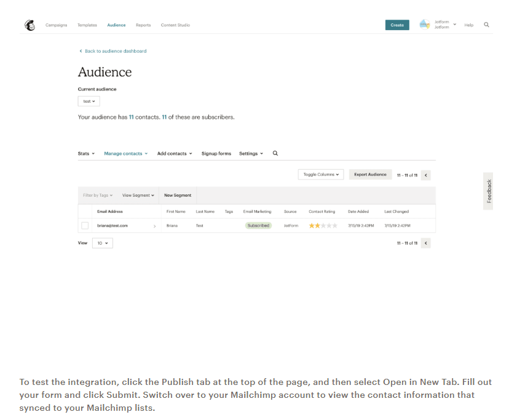Image resolution: width=509 pixels, height=420 pixels.
Task: Open the Signup forms tab
Action: [216, 154]
